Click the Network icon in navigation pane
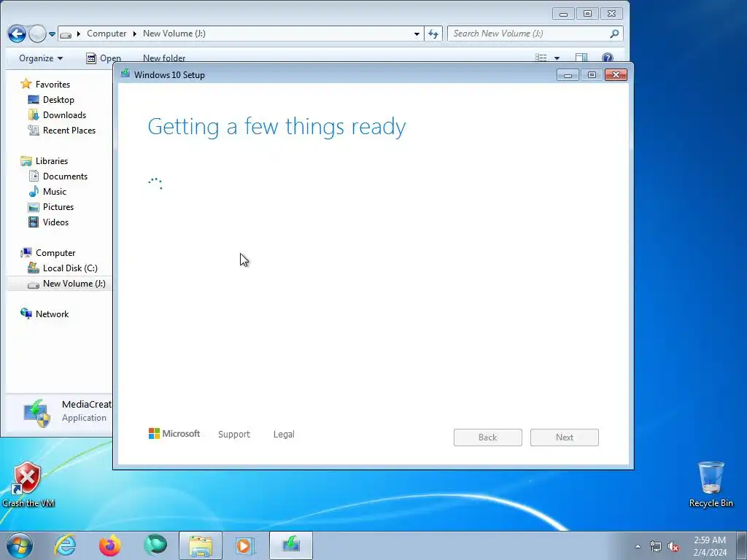Image resolution: width=747 pixels, height=560 pixels. (x=26, y=314)
